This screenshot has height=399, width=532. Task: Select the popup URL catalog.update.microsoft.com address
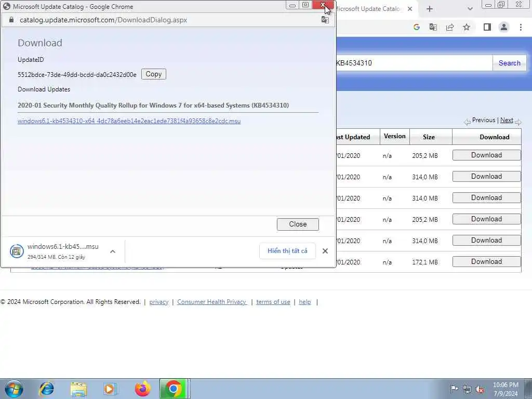pyautogui.click(x=103, y=20)
